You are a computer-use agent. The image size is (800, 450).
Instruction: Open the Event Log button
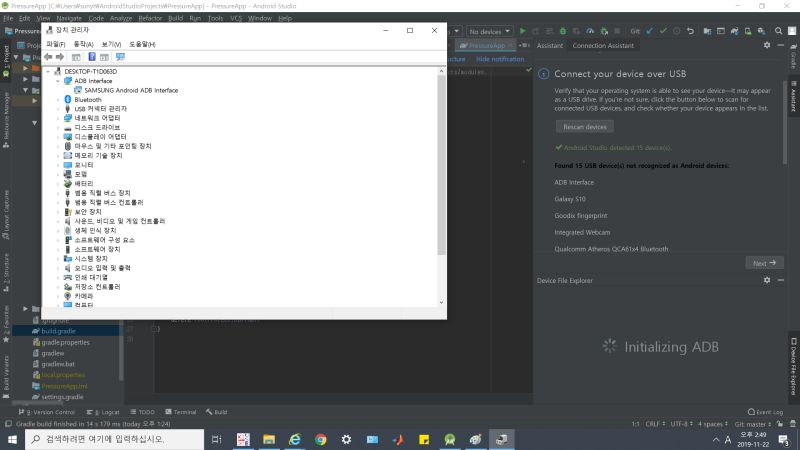pos(765,412)
